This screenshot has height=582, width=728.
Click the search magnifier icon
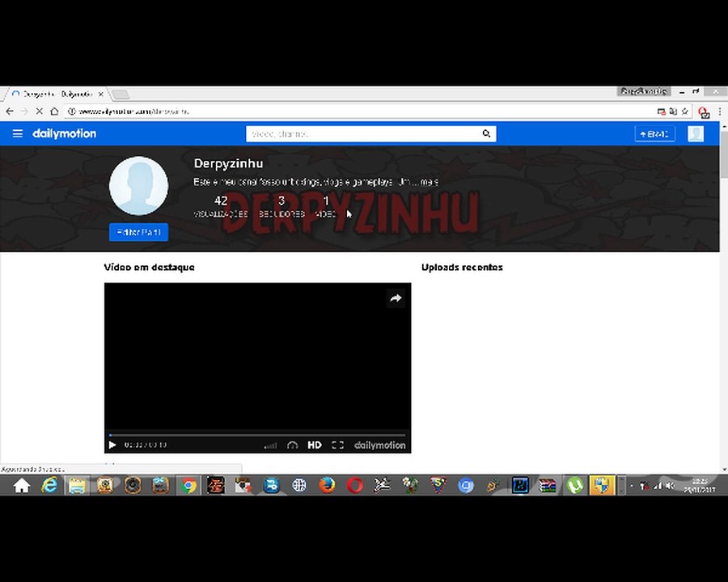486,133
